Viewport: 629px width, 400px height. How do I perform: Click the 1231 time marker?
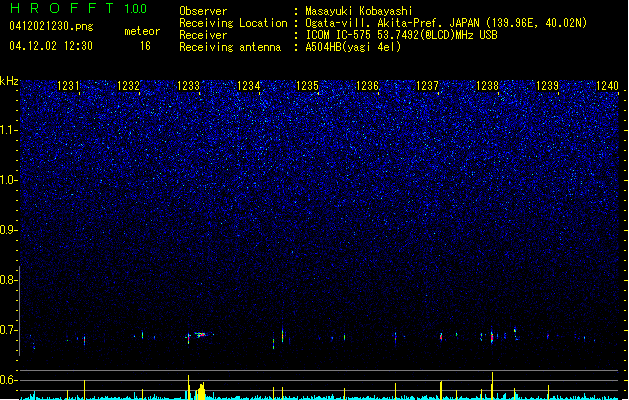pos(68,86)
